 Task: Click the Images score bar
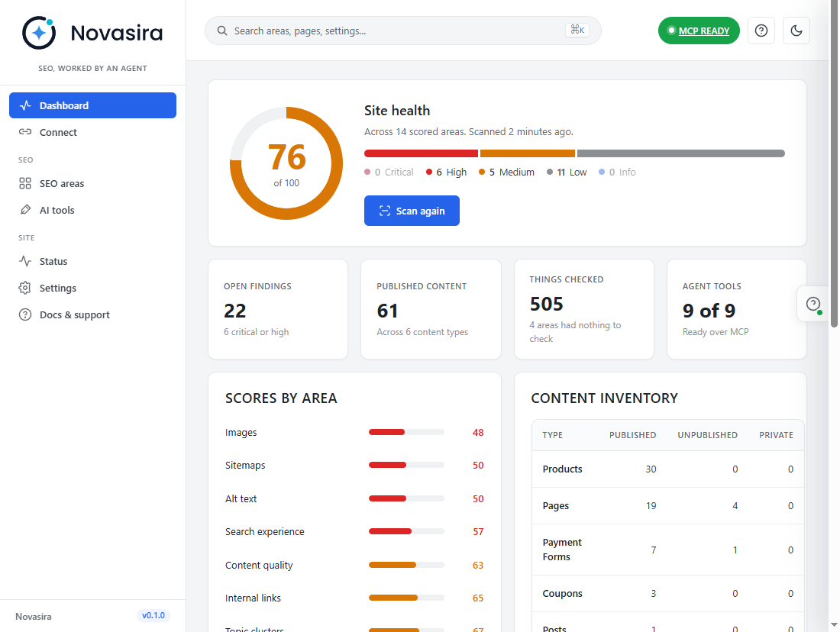(x=406, y=432)
